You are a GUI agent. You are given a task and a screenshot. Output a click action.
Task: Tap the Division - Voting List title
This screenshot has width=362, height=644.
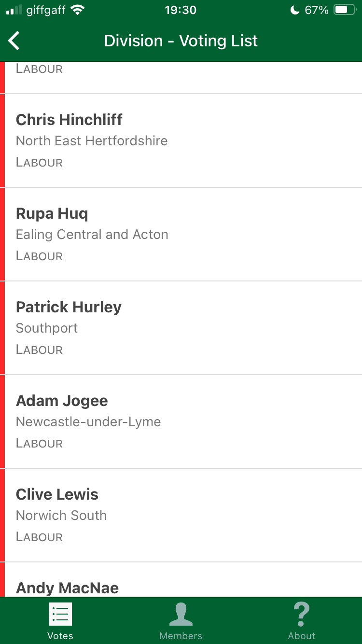(x=181, y=41)
